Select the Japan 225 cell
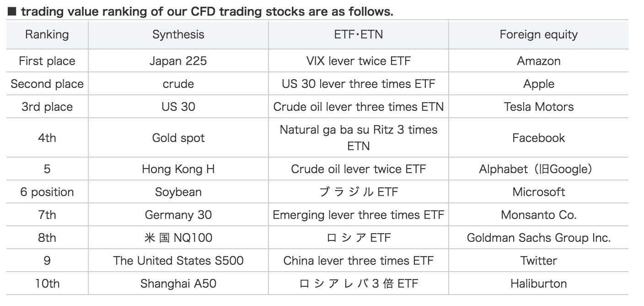The height and width of the screenshot is (306, 644). [x=178, y=61]
